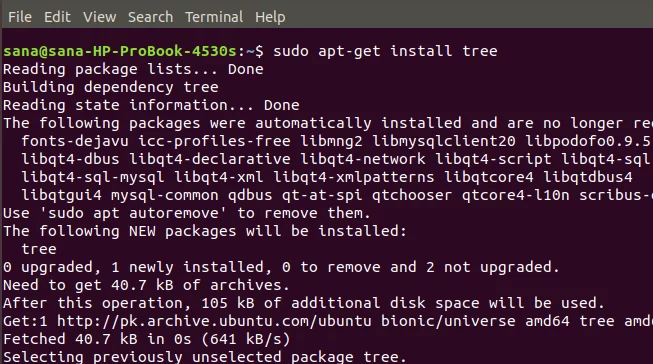This screenshot has width=653, height=364.
Task: Click the 'Fetched 40.7 kB in 0s' line
Action: point(147,339)
